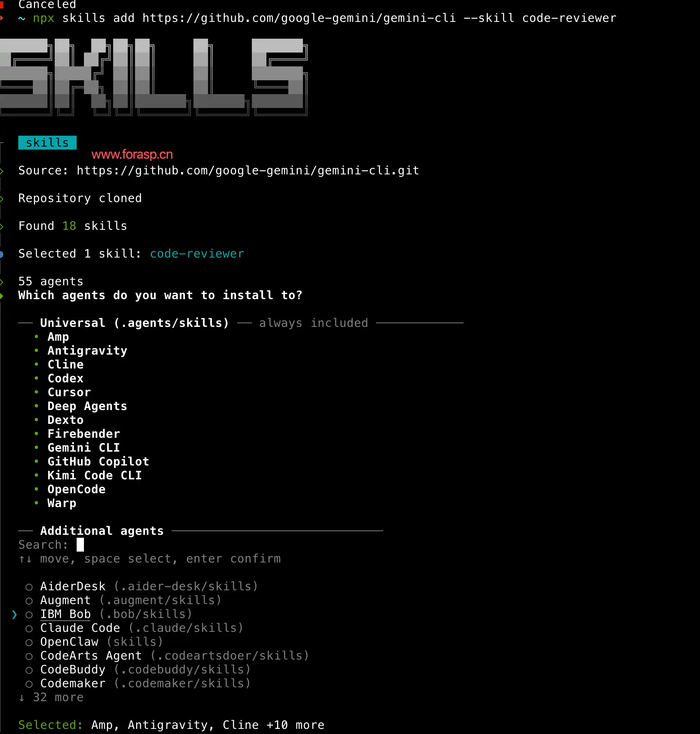Click the tilde directory prompt symbol
Viewport: 700px width, 734px height.
point(22,18)
